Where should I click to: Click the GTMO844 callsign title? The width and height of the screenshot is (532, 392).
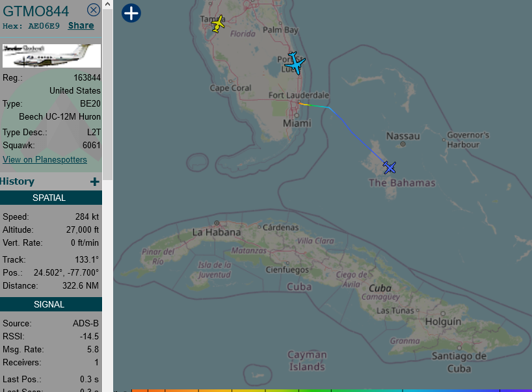pos(36,11)
